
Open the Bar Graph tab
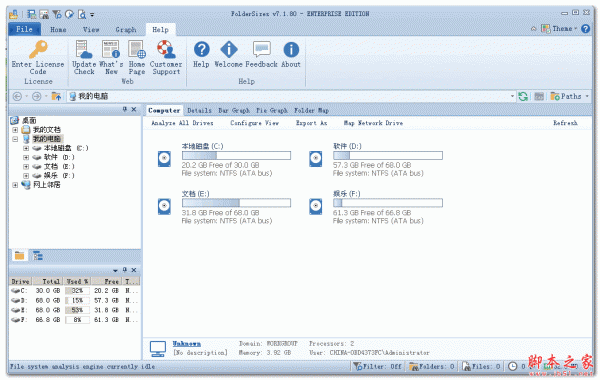coord(234,110)
